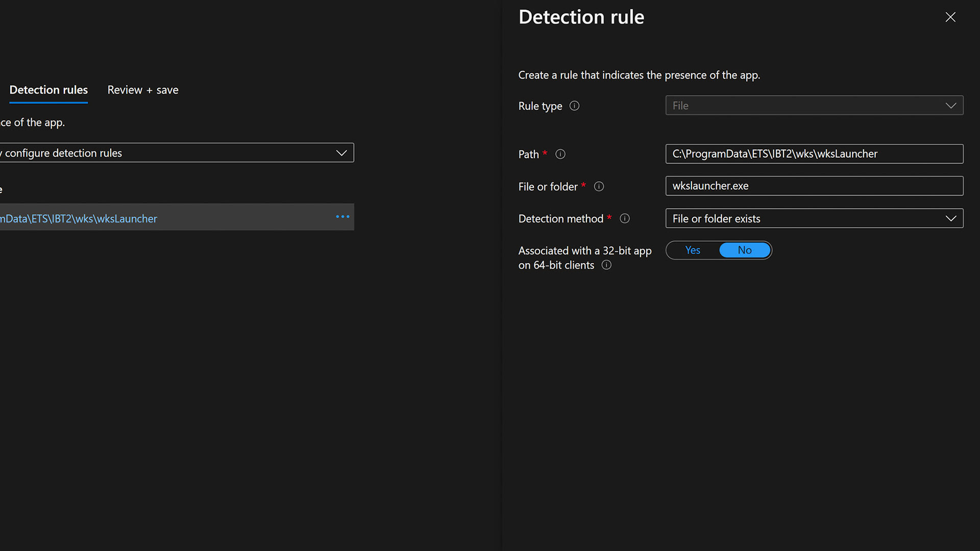Click info icon next to Rule type

574,106
